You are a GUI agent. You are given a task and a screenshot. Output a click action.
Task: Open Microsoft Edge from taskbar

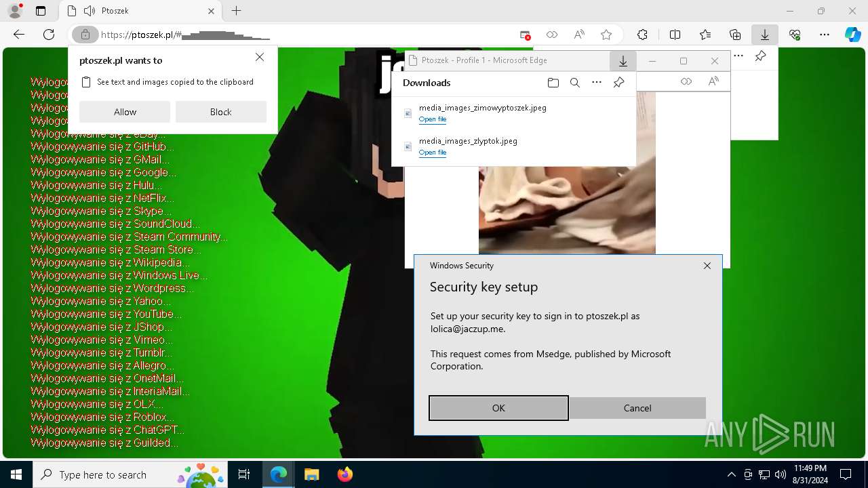click(279, 474)
